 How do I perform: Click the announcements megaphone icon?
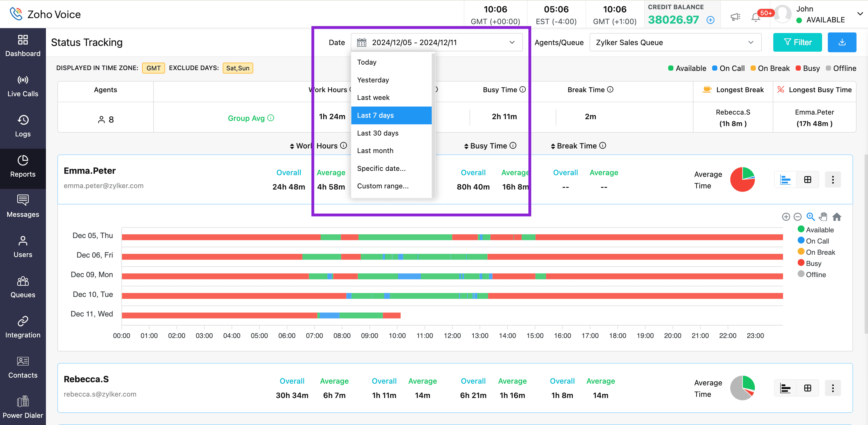(x=735, y=17)
